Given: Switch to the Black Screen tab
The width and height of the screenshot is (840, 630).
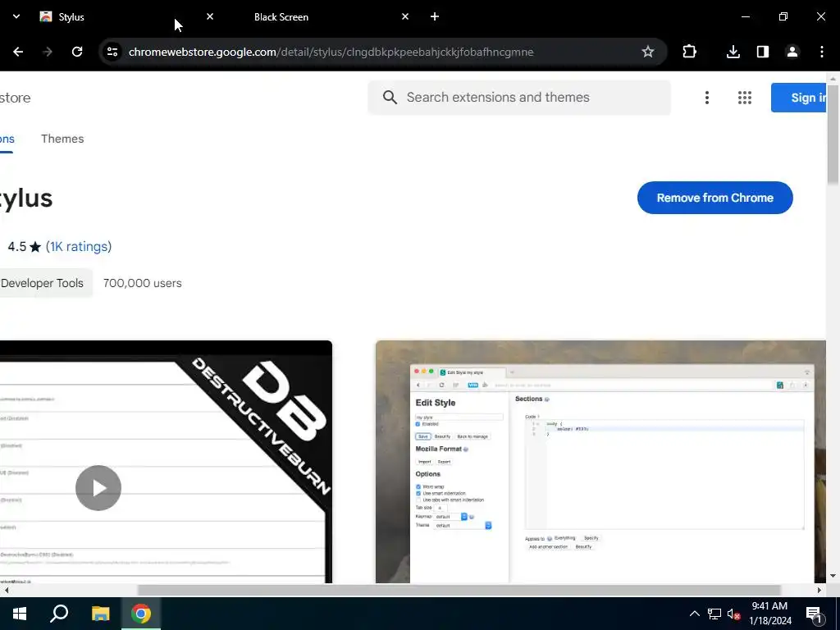Looking at the screenshot, I should pyautogui.click(x=322, y=16).
